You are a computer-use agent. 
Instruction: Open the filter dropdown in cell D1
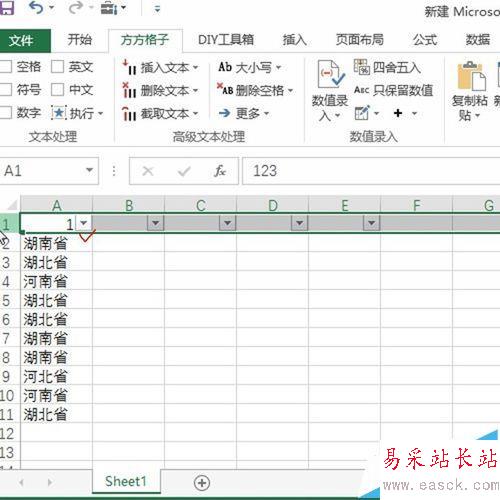click(x=300, y=223)
